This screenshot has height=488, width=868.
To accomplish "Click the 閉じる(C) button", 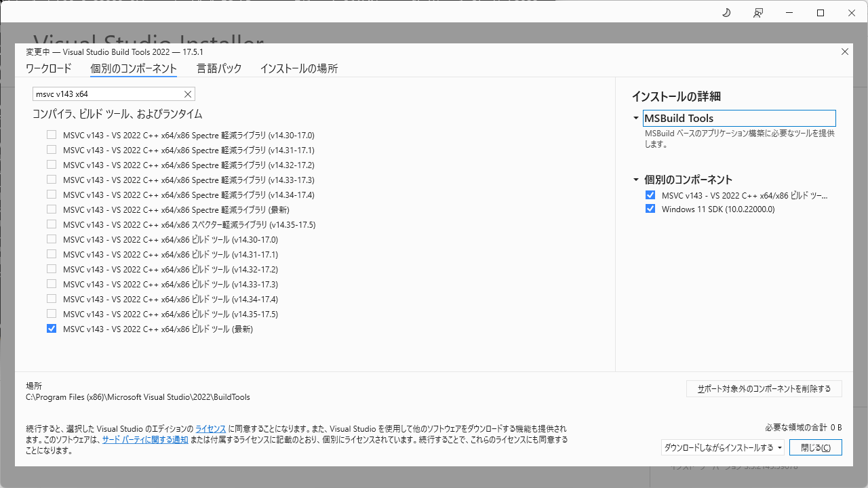I will click(816, 447).
